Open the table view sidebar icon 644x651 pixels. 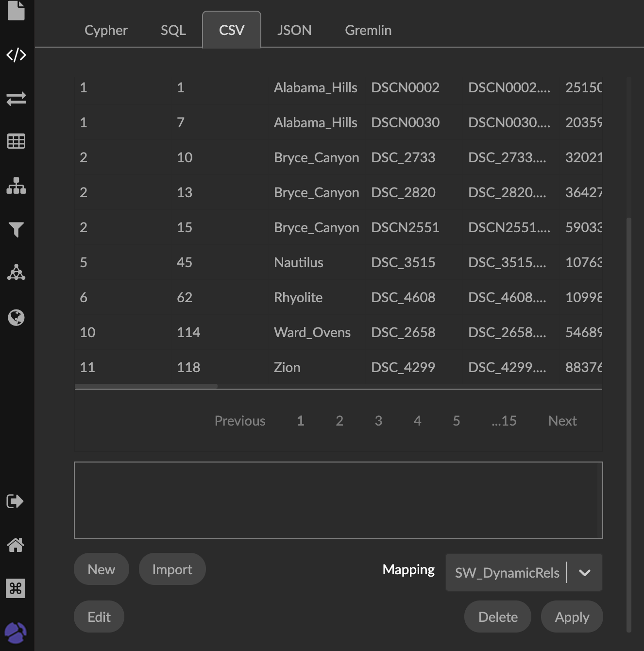[16, 141]
